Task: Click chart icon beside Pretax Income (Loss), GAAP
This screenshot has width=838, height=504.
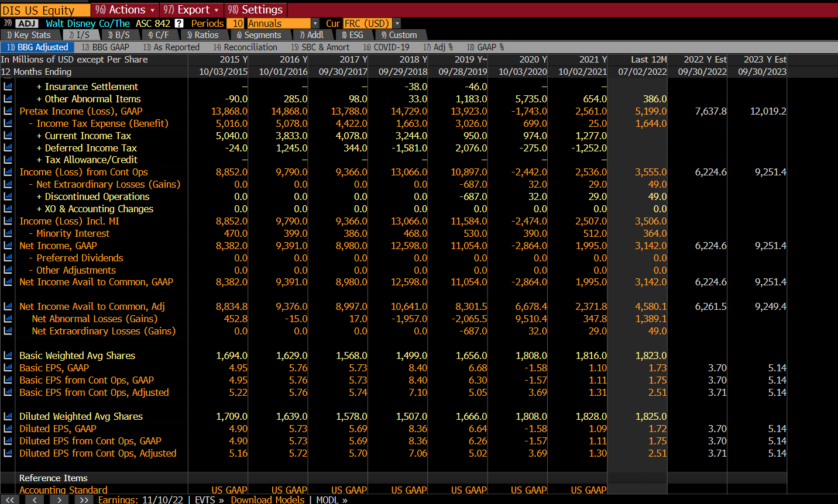Action: (8, 111)
